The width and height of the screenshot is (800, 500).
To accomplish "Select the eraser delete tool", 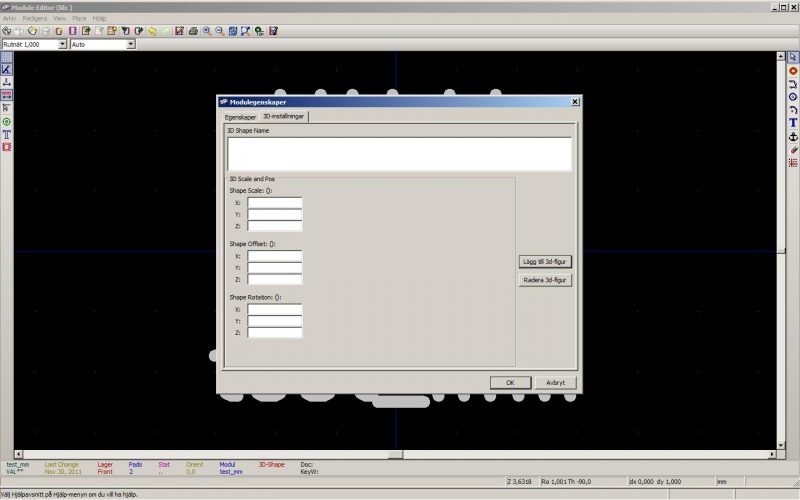I will pos(793,149).
